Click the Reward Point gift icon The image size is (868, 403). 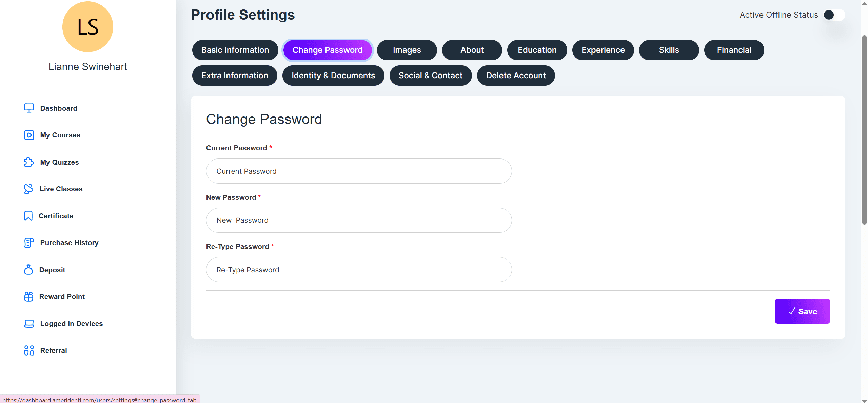[x=28, y=297]
